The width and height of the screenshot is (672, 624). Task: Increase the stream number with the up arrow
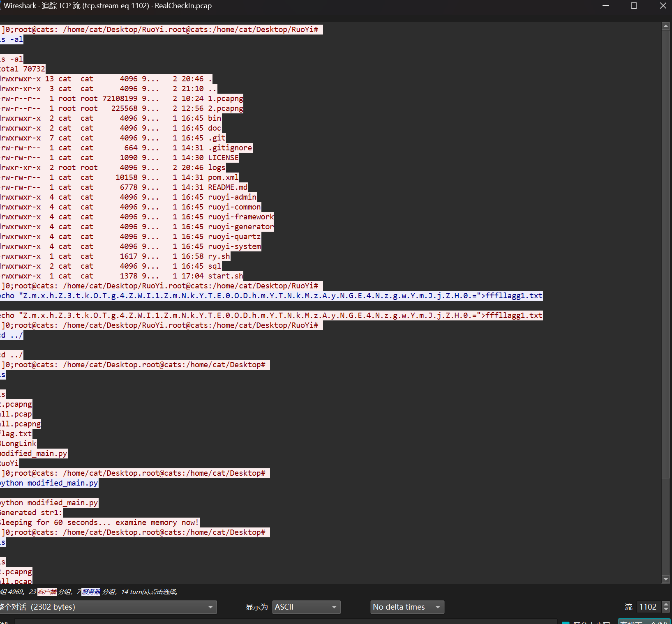click(666, 604)
